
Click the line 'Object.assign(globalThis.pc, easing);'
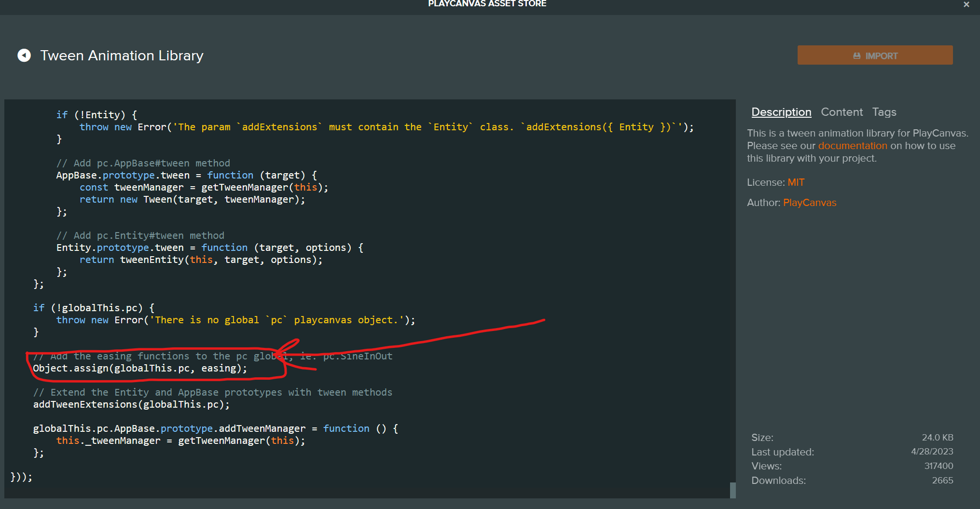[x=140, y=368]
